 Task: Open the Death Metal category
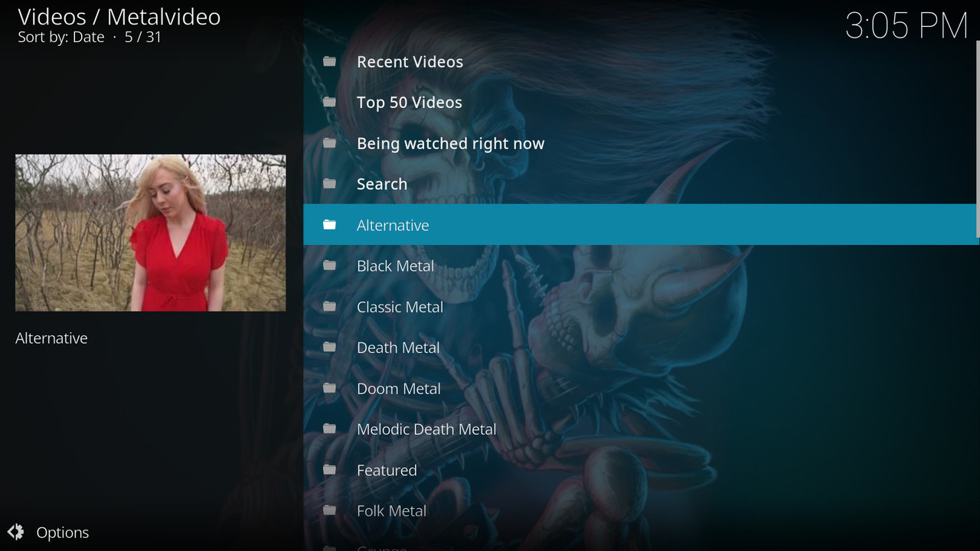pyautogui.click(x=398, y=347)
